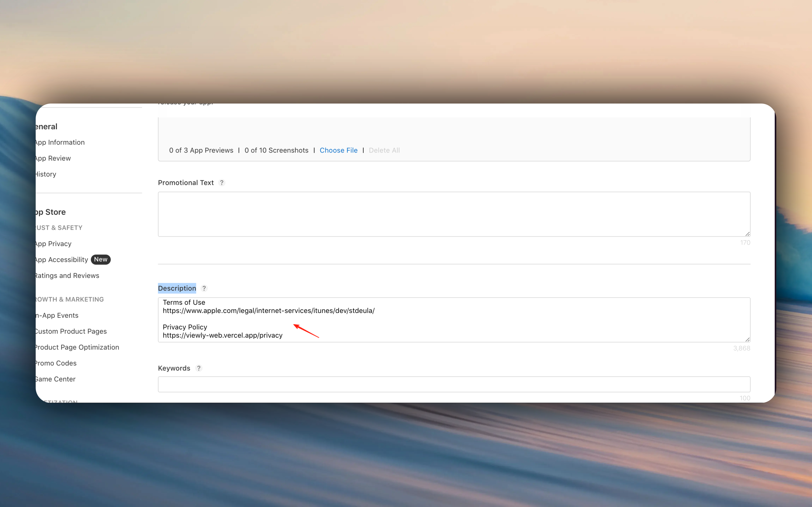Open App Information in sidebar

[60, 143]
